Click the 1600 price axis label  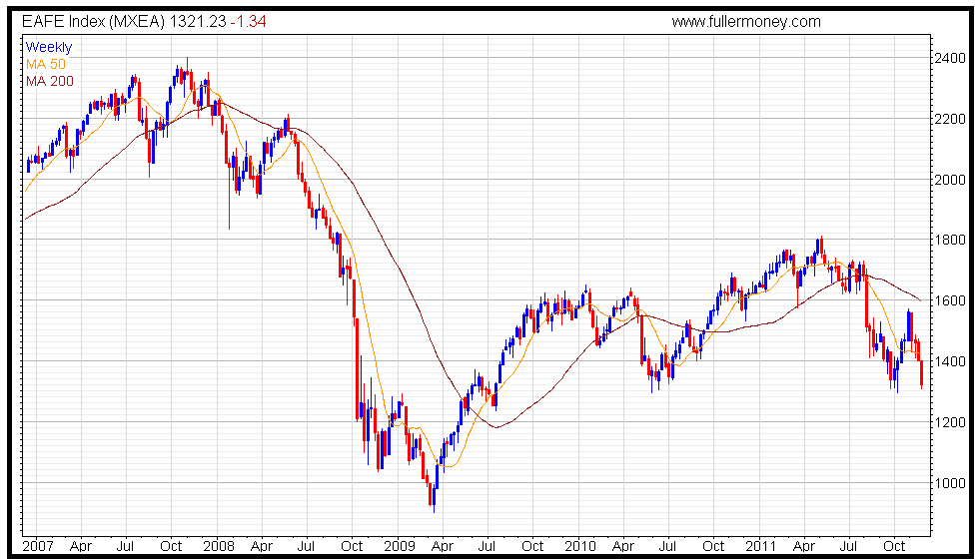coord(950,300)
